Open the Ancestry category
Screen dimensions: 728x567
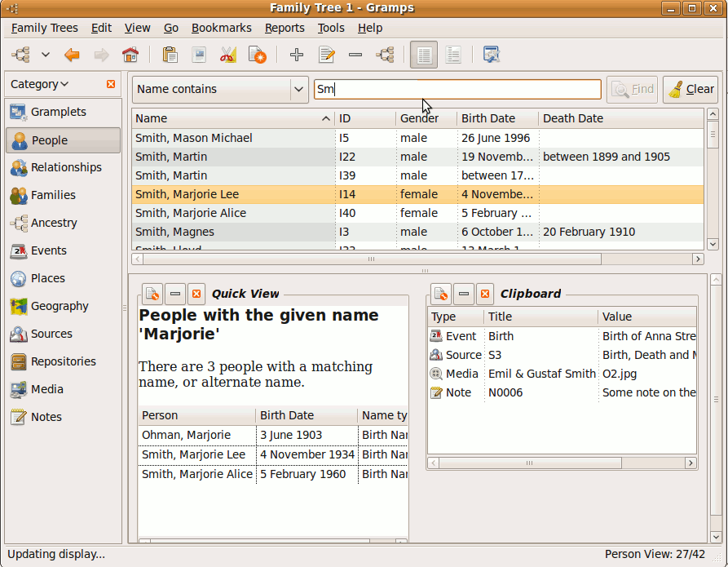[x=63, y=223]
